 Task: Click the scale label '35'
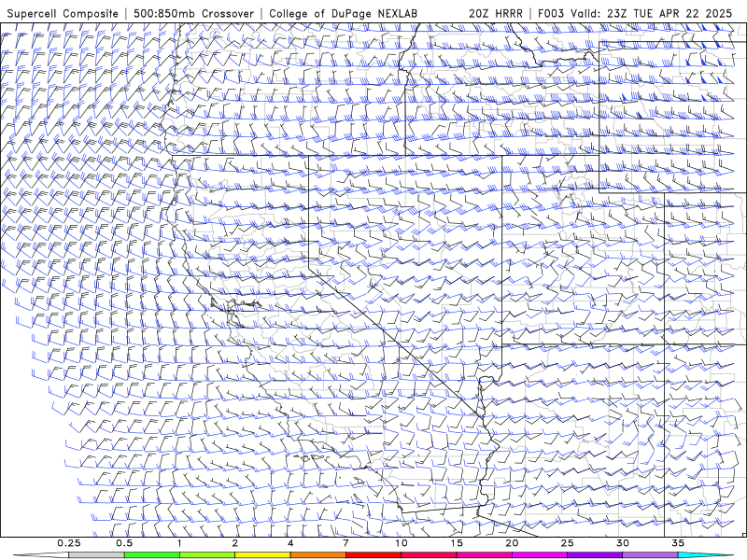[678, 543]
